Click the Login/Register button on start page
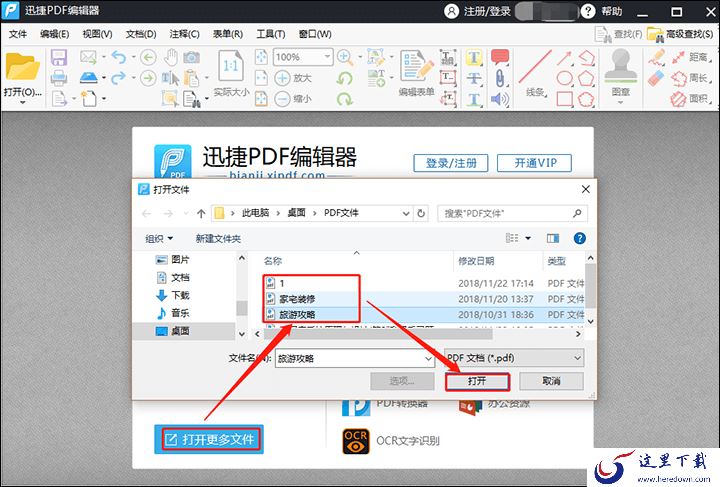The image size is (720, 487). click(x=450, y=163)
